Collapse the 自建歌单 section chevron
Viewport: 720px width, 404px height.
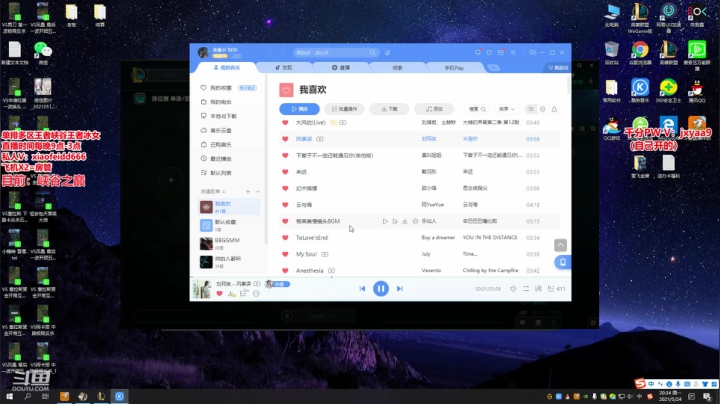[x=258, y=191]
